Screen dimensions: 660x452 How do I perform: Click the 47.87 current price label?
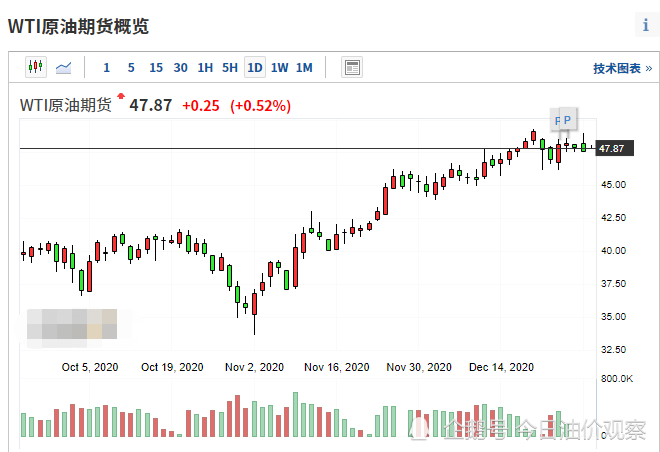tap(614, 149)
